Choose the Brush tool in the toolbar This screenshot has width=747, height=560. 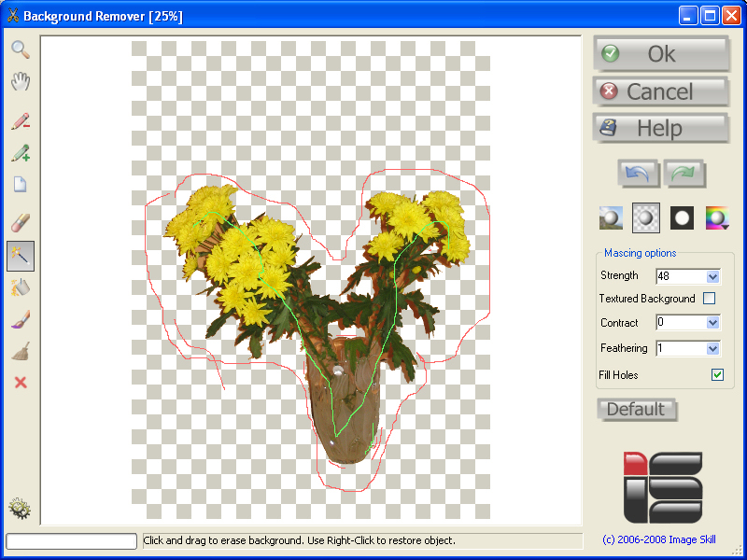tap(21, 319)
